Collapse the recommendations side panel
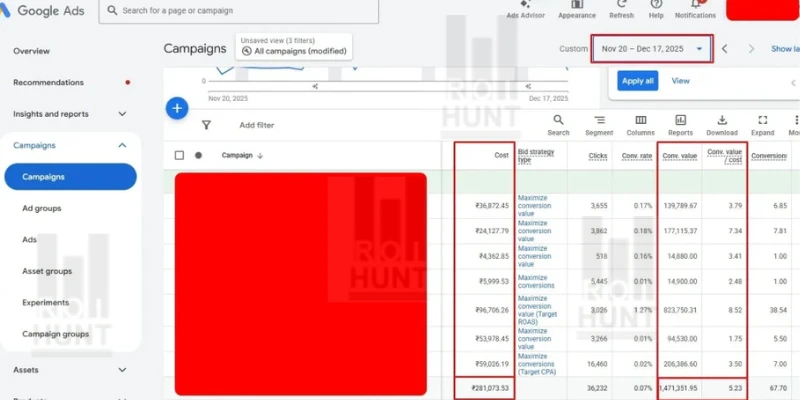This screenshot has width=800, height=400. tap(793, 83)
